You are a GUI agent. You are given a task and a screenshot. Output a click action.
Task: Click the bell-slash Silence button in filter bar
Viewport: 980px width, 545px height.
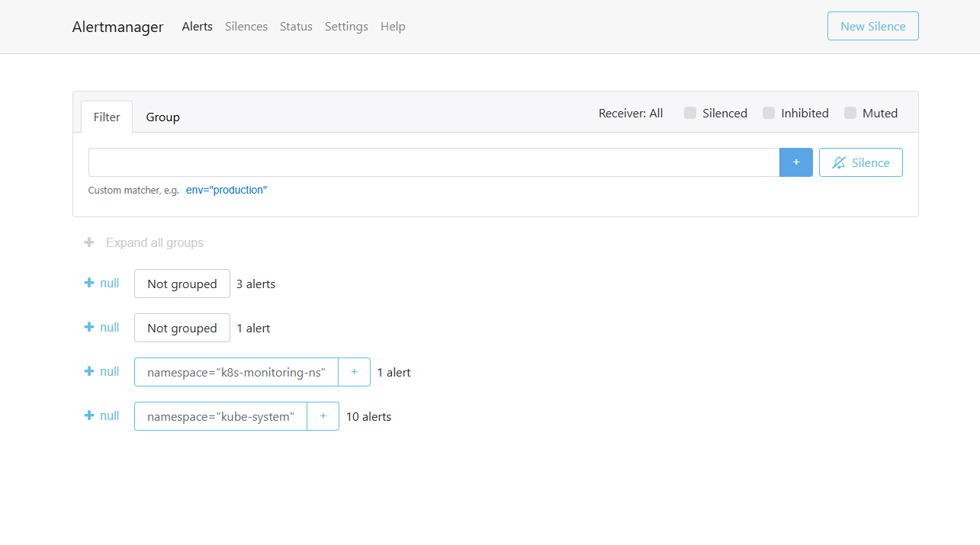860,162
